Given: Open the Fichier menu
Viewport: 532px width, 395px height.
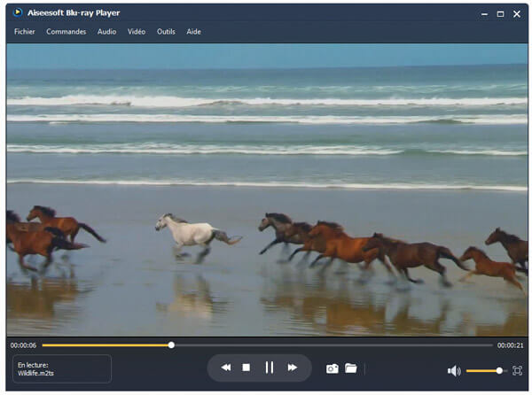Looking at the screenshot, I should coord(25,32).
